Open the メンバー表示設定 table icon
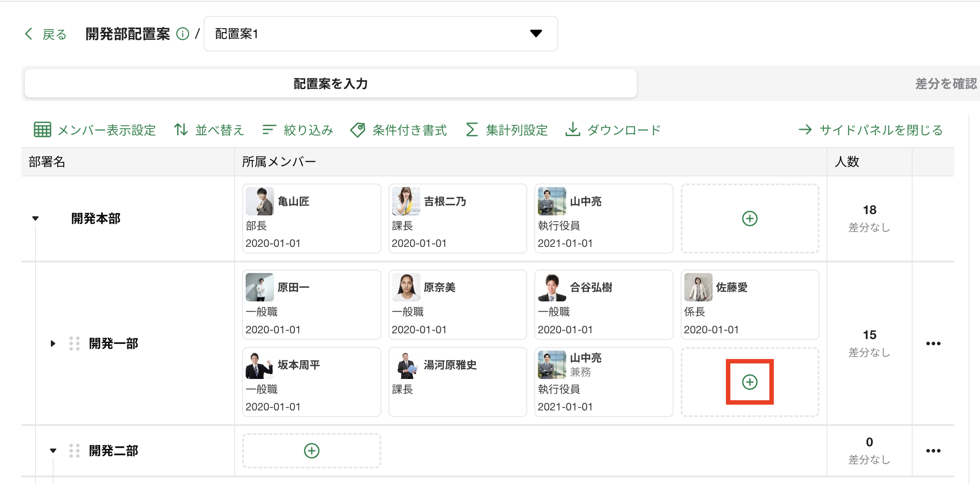This screenshot has height=484, width=980. pyautogui.click(x=43, y=130)
